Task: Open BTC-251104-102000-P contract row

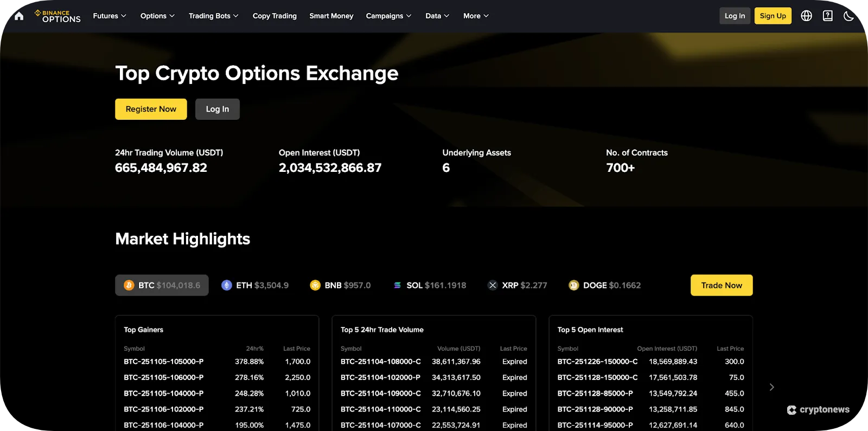Action: click(x=434, y=377)
